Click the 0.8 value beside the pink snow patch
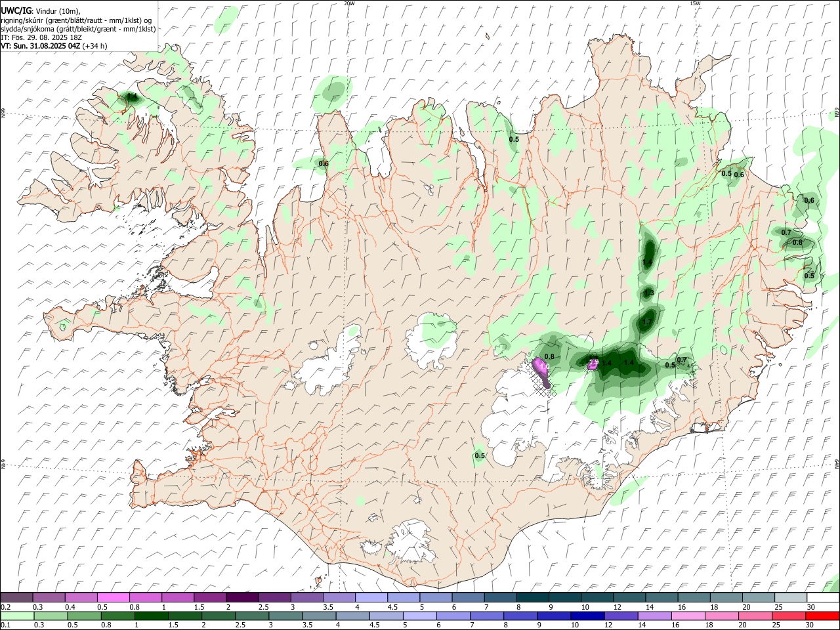Screen dimensions: 840x630 click(549, 356)
